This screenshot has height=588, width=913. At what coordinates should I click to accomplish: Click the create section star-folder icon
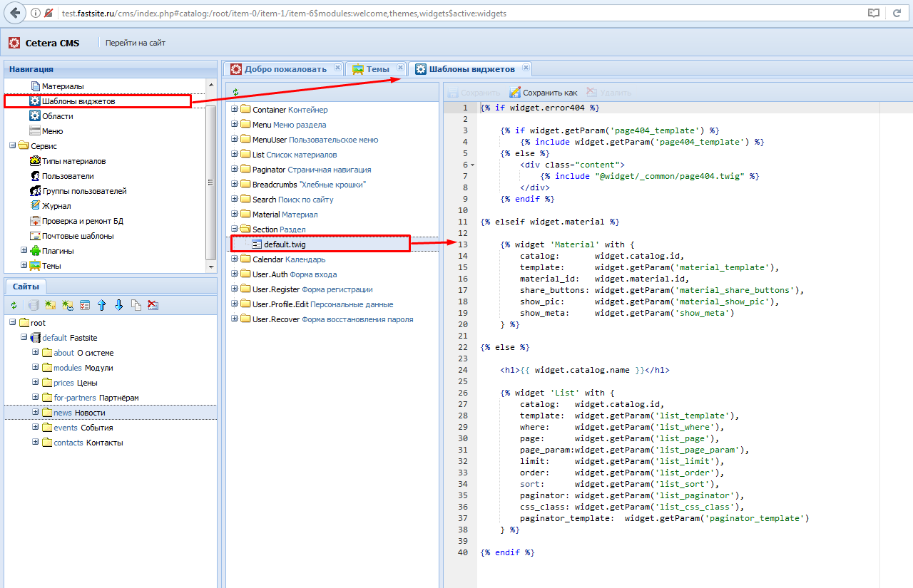50,305
